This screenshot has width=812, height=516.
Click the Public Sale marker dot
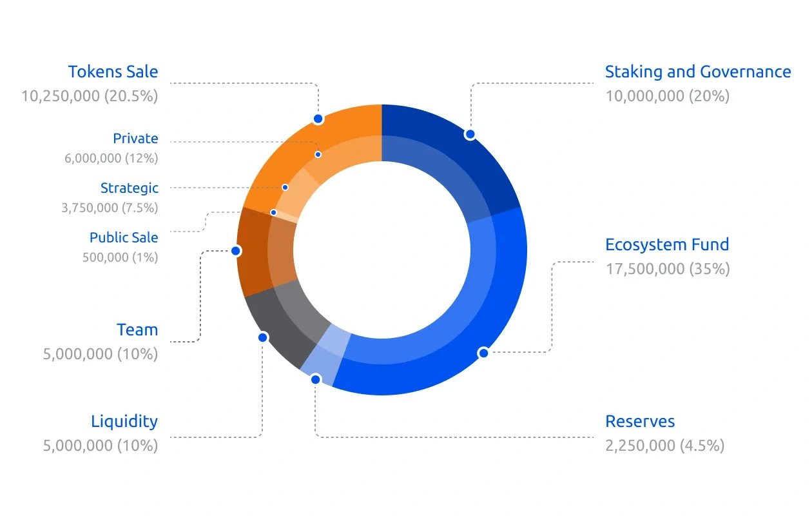pyautogui.click(x=273, y=212)
